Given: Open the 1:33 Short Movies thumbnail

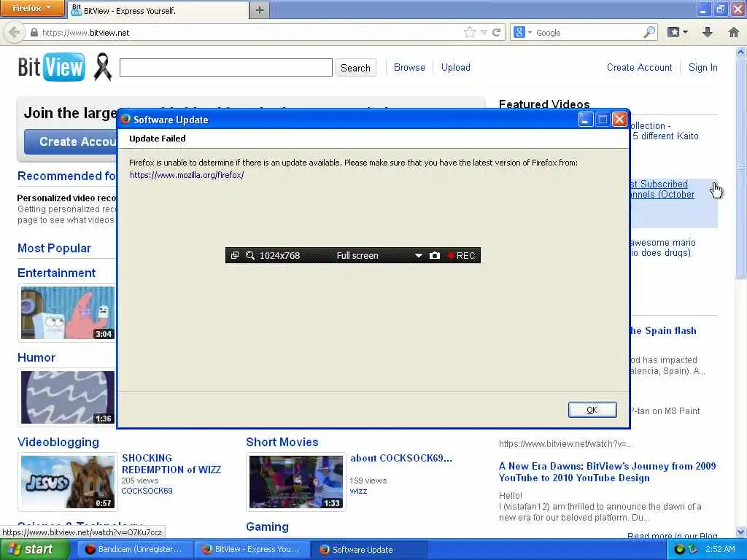Looking at the screenshot, I should click(296, 482).
